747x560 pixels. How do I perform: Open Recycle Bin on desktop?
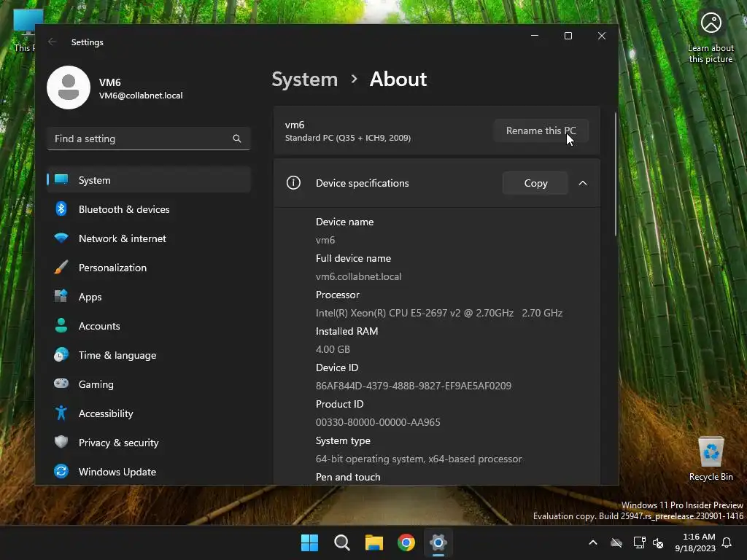[711, 459]
